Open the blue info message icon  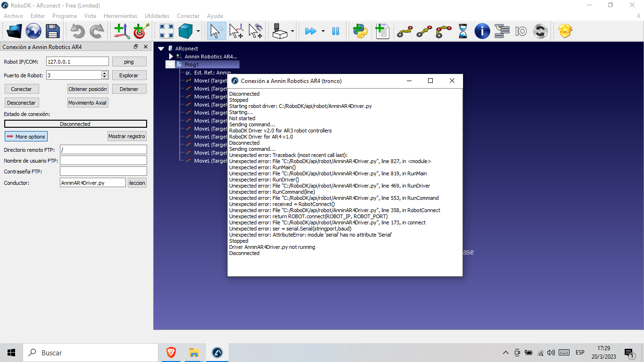482,31
